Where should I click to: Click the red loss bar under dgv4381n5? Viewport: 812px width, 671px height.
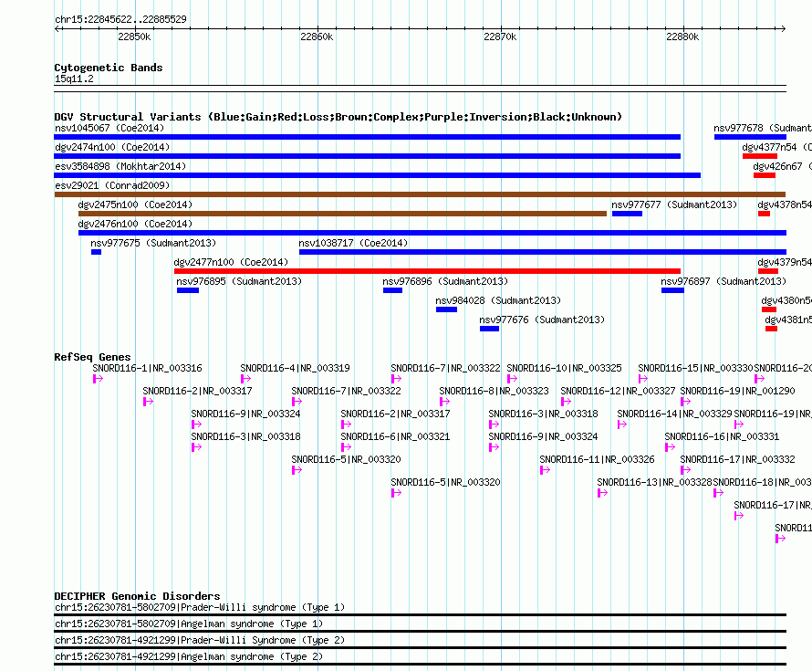pos(771,329)
